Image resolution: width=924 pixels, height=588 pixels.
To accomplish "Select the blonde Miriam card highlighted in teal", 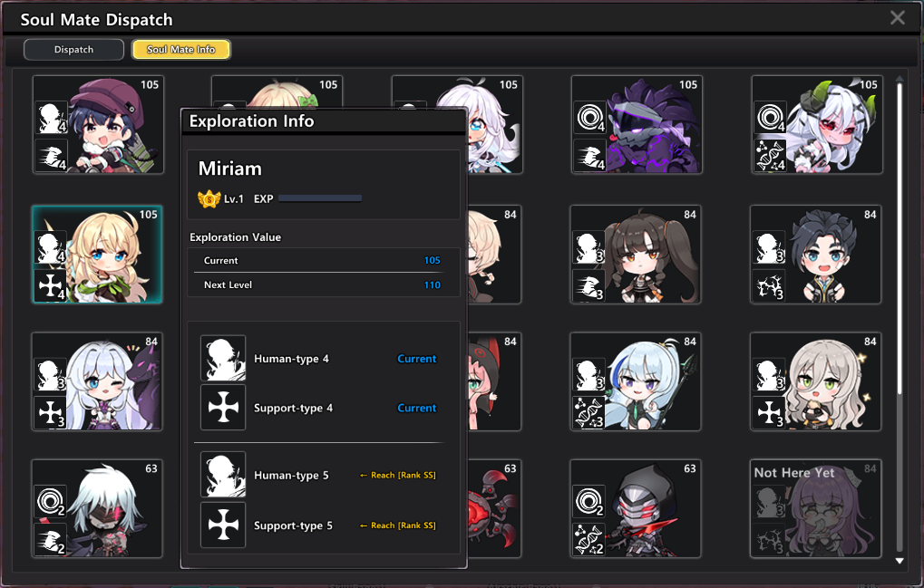I will click(97, 255).
